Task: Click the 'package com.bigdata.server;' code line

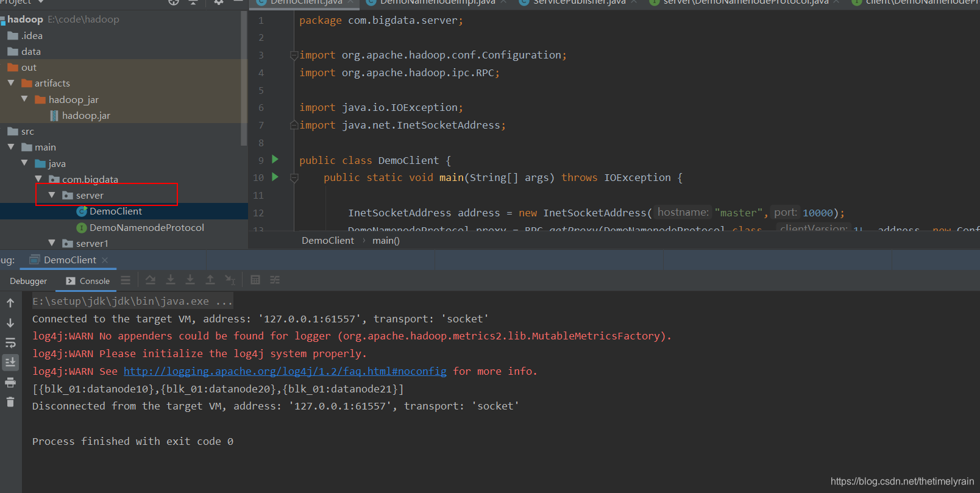Action: pos(381,20)
